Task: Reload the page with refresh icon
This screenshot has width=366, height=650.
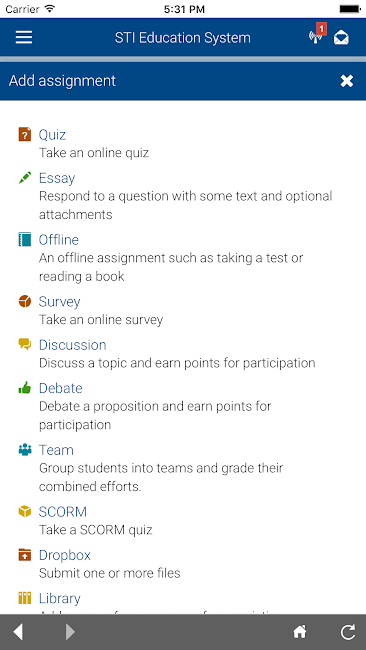Action: point(348,632)
